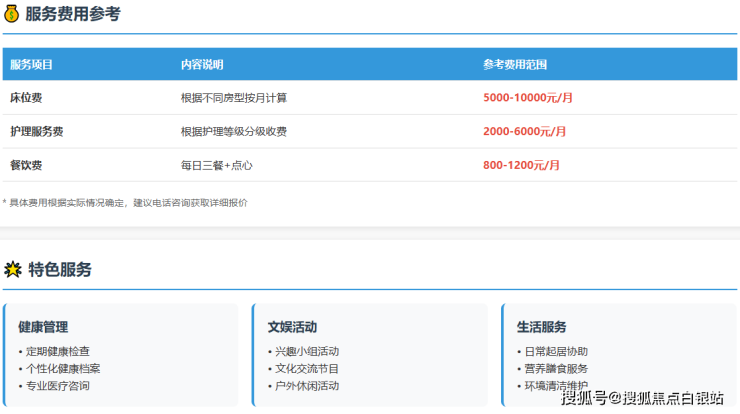Screen dimensions: 740x414
Task: Select the 800-1200元/月 price text
Action: 521,165
